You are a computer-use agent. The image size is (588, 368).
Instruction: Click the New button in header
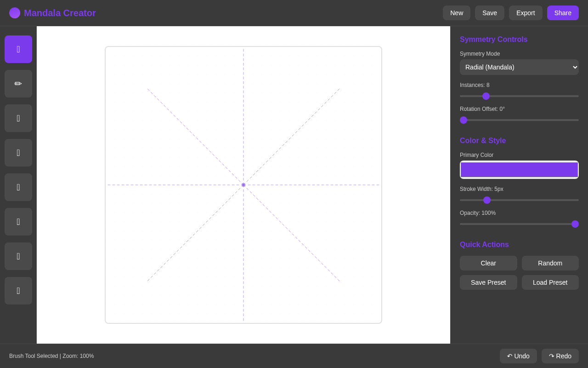point(457,13)
